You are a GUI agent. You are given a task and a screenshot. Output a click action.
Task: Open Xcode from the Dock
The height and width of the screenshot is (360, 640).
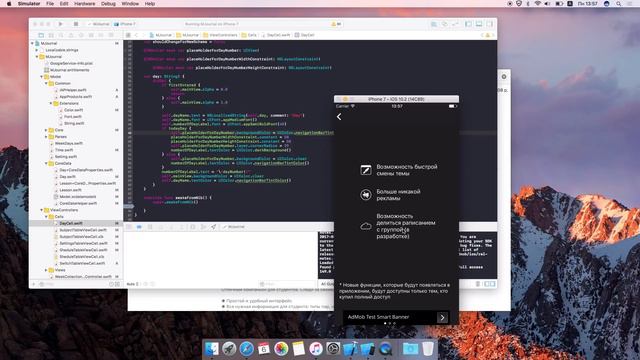coord(350,349)
